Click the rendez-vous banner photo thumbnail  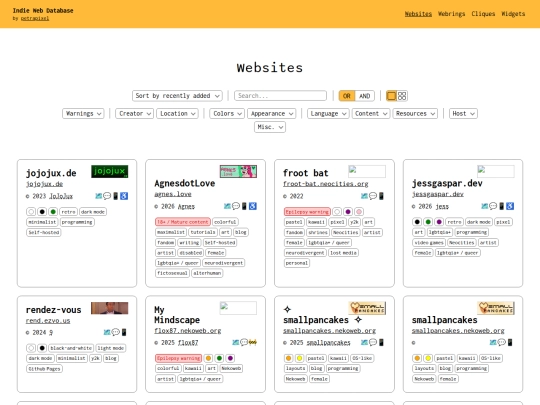110,308
